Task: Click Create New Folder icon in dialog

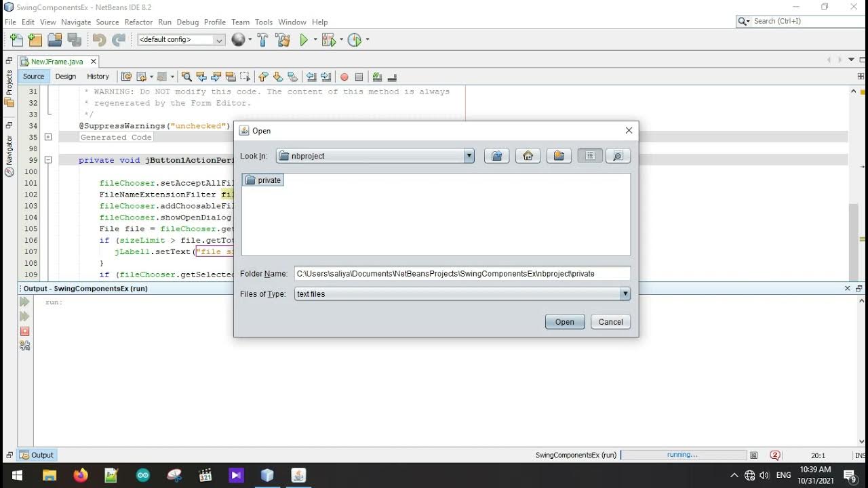Action: coord(559,156)
